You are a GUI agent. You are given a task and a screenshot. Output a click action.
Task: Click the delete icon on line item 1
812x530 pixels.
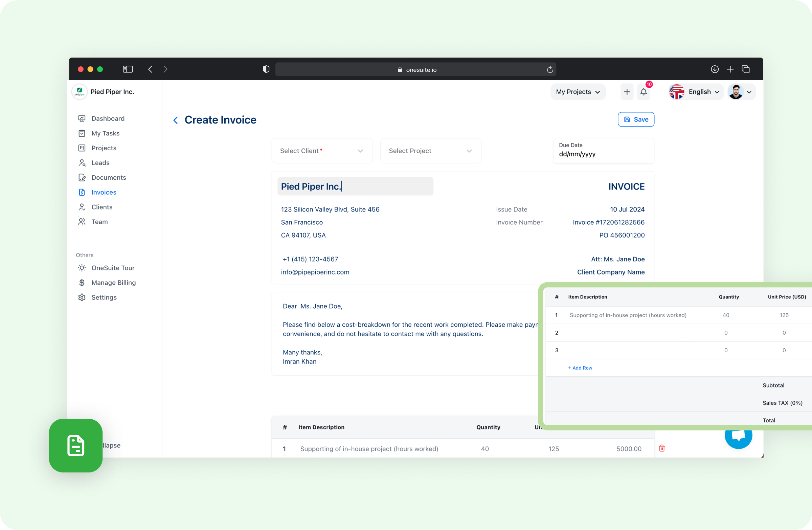662,448
